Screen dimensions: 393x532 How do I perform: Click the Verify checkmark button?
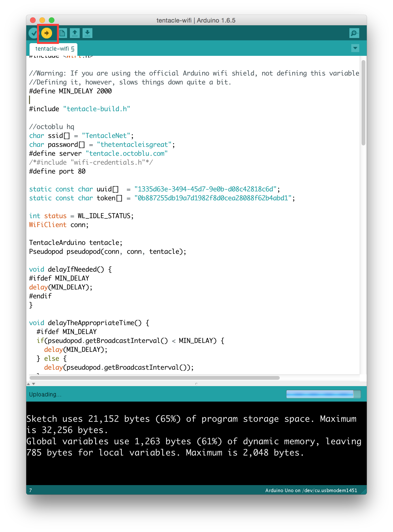[x=33, y=33]
